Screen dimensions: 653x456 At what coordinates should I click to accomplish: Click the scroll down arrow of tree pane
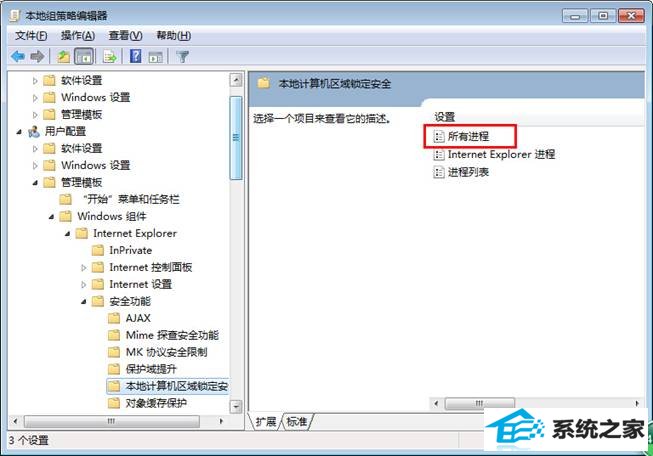click(x=236, y=406)
